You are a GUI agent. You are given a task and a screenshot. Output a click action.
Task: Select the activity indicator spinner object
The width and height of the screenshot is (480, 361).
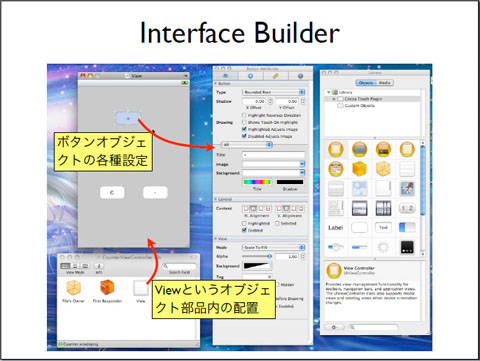pos(383,247)
